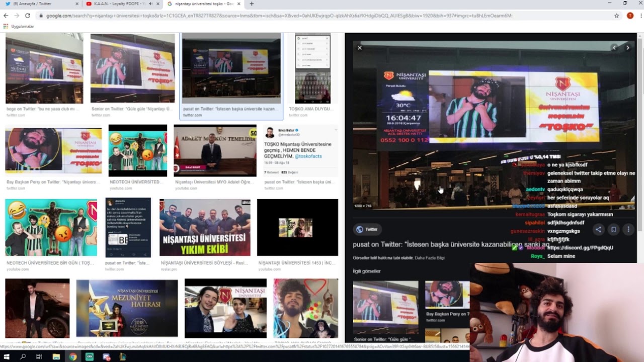Open 'NEOTECH ÜNİVERSİTEDE BİR GÜN' thumbnail
Screen dimensions: 644x362
(x=51, y=227)
